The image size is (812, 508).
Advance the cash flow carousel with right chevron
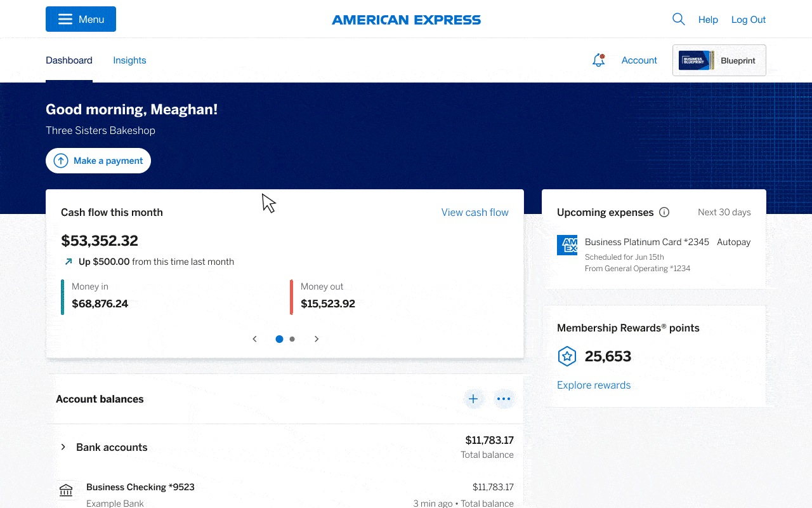click(317, 338)
